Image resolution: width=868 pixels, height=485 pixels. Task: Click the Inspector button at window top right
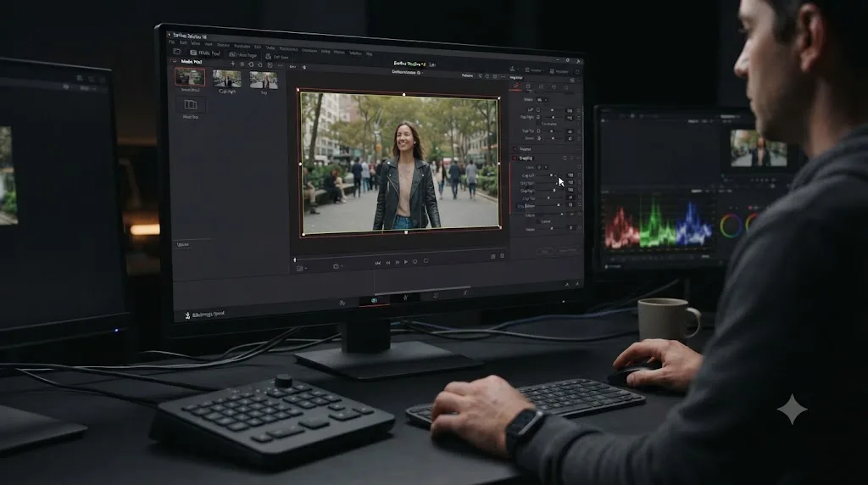559,71
